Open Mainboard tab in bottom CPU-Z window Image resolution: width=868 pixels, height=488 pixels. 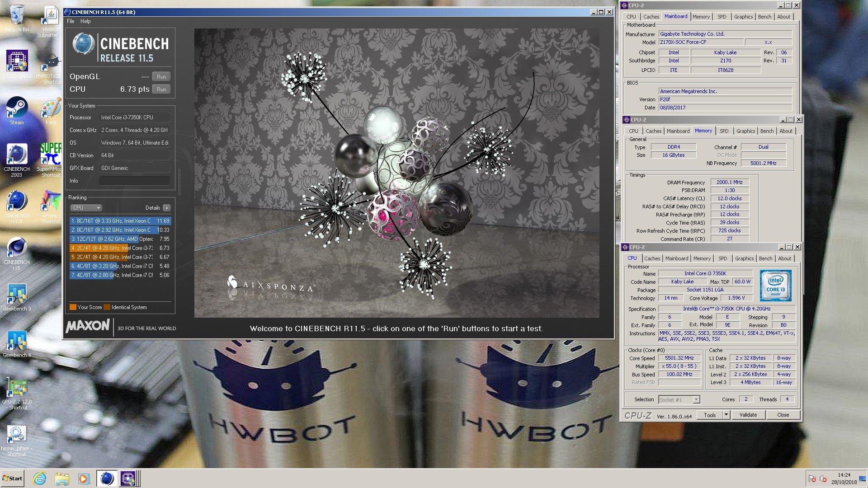(677, 258)
